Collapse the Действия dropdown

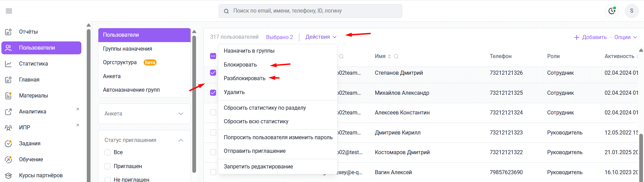click(321, 37)
